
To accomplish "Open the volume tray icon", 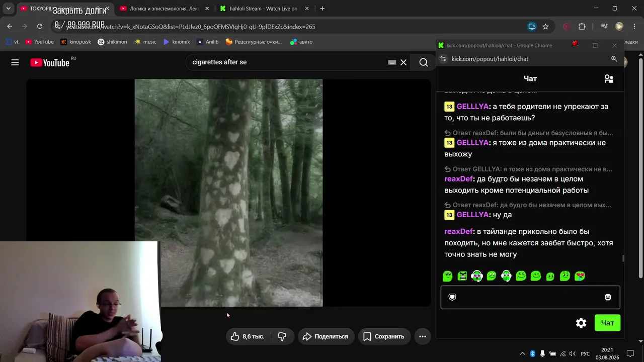I will [x=573, y=354].
